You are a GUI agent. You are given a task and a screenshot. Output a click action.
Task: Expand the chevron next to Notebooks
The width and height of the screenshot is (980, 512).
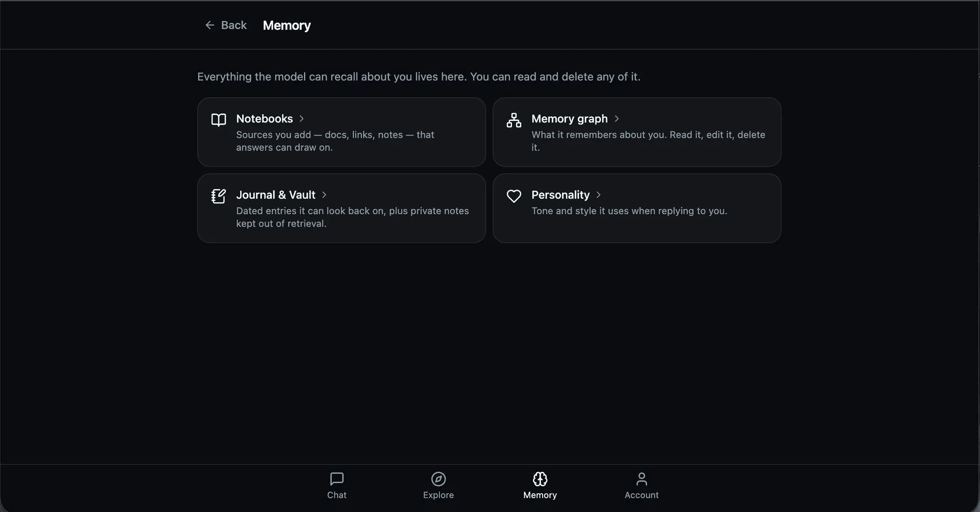301,119
